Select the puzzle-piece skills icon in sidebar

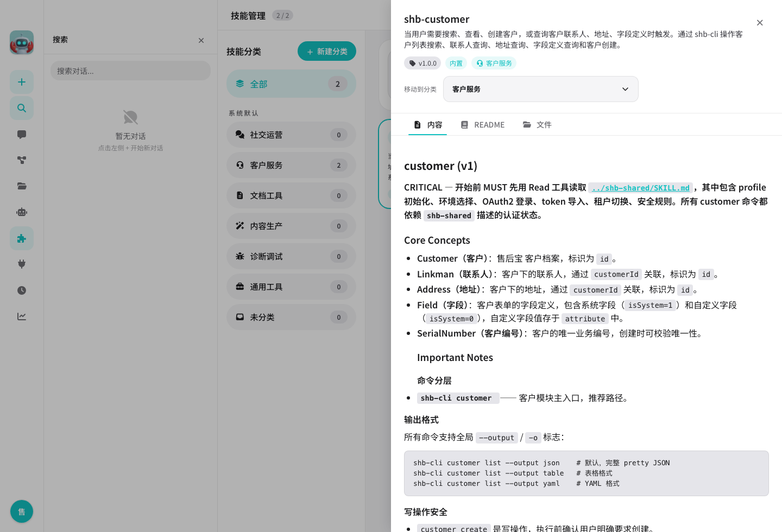(x=22, y=238)
